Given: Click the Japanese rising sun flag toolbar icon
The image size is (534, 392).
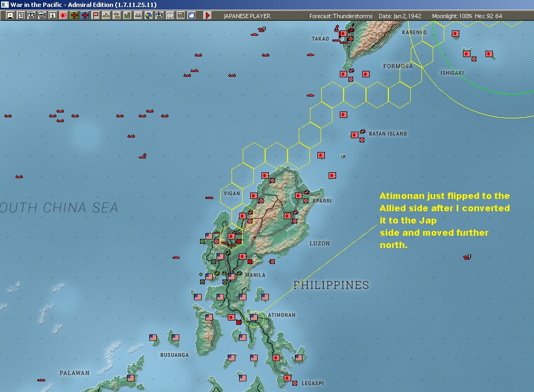Looking at the screenshot, I should click(63, 15).
